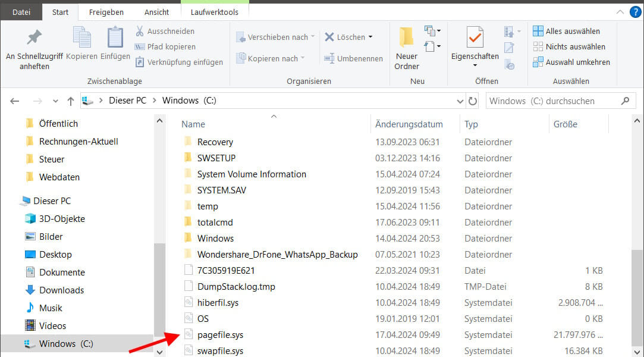644x357 pixels.
Task: Create a Neuer Ordner
Action: (x=407, y=48)
